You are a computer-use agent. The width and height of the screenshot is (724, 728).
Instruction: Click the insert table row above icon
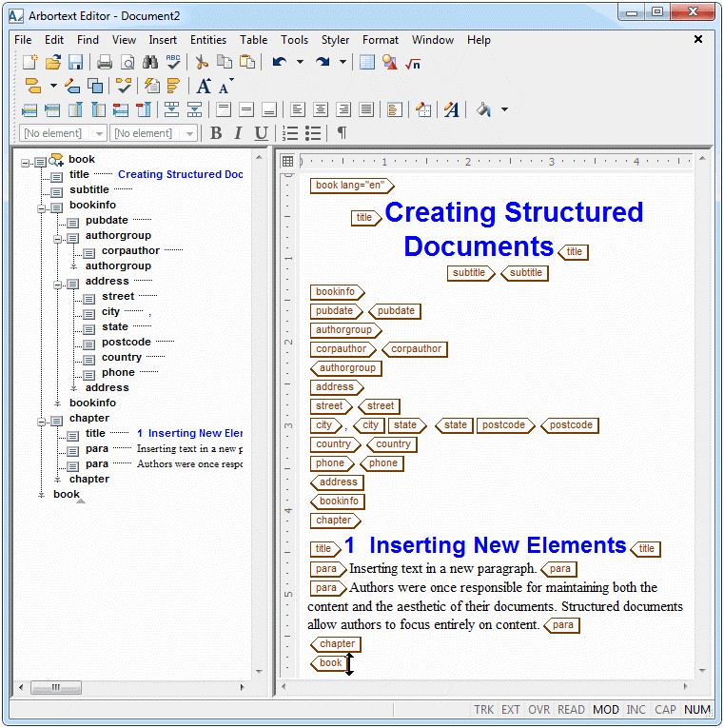pos(29,110)
